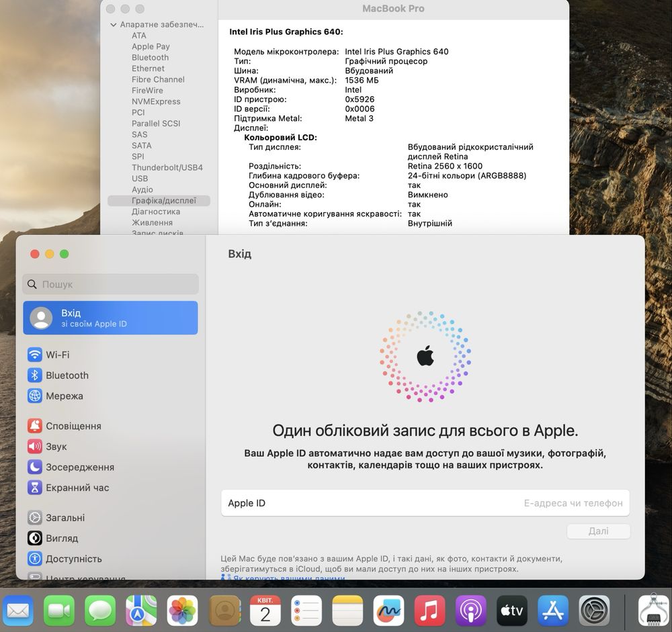Collapse the Апаратне забезпечення tree section
Viewport: 672px width, 632px height.
tap(113, 25)
